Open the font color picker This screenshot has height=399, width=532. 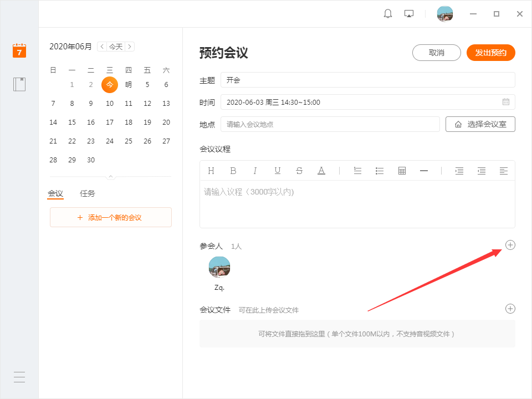pyautogui.click(x=321, y=171)
